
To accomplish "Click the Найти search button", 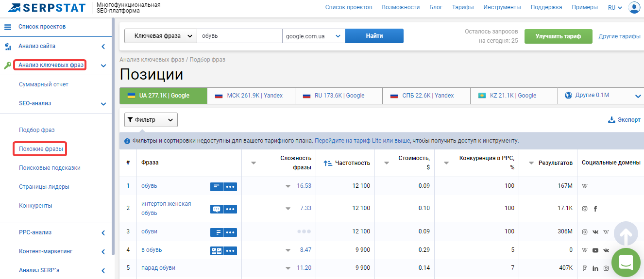I will pyautogui.click(x=374, y=36).
